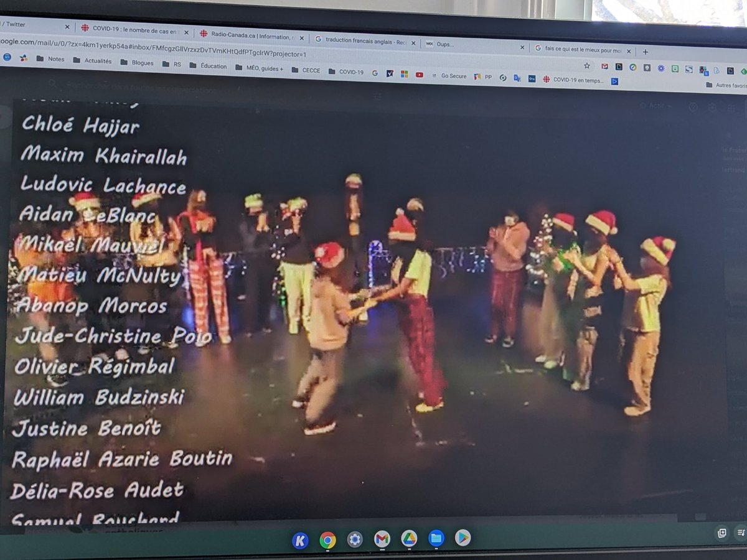This screenshot has height=560, width=747.
Task: Open Files app in the shelf
Action: (x=436, y=538)
